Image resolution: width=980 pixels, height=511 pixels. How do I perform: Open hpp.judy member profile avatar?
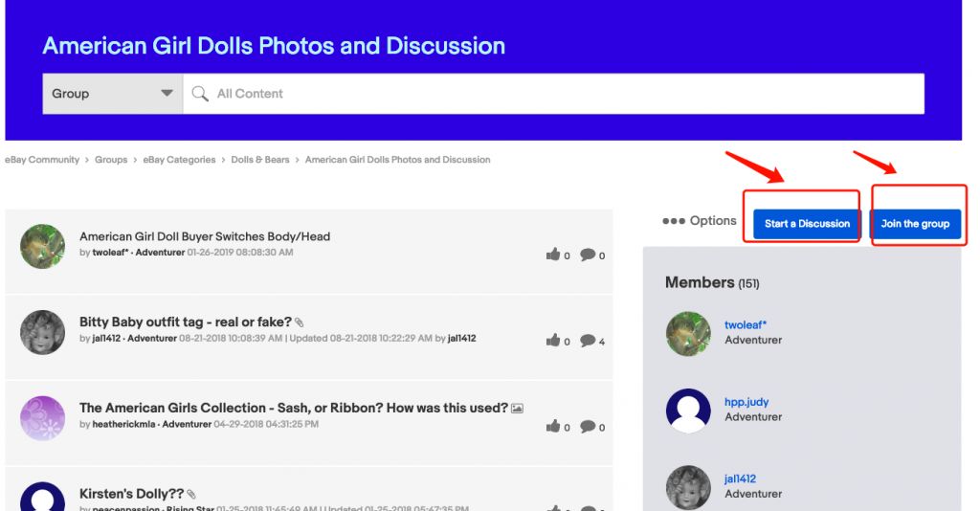click(688, 411)
